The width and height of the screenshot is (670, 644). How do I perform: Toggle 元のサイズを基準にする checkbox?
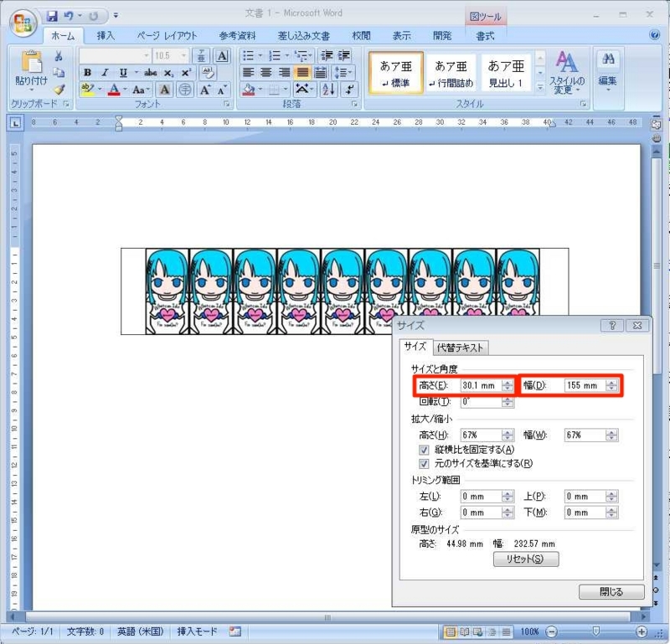point(424,464)
